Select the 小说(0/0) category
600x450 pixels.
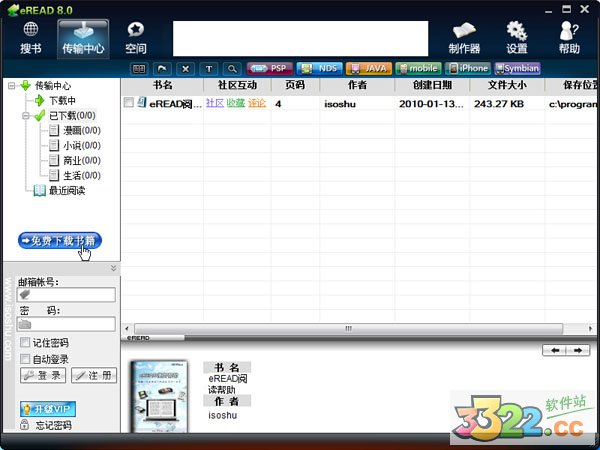point(82,145)
